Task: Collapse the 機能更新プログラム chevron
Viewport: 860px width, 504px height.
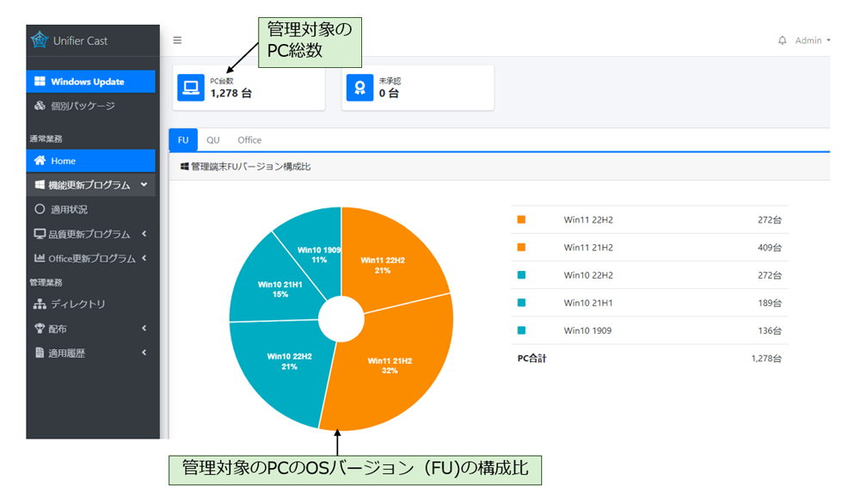Action: click(x=144, y=185)
